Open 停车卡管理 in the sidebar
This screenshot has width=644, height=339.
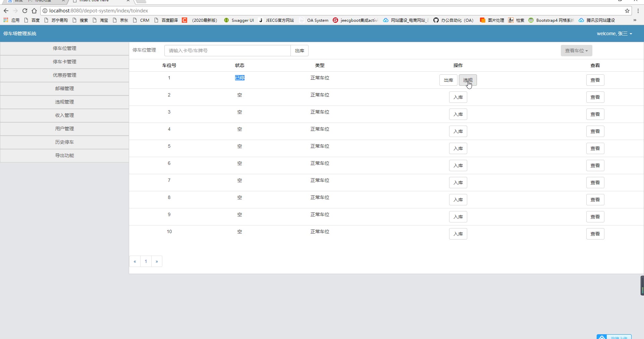(x=64, y=62)
